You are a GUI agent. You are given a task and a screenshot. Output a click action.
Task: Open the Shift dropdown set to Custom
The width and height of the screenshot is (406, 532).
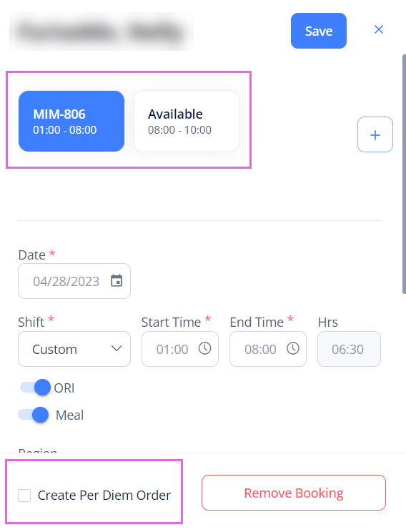click(x=74, y=349)
